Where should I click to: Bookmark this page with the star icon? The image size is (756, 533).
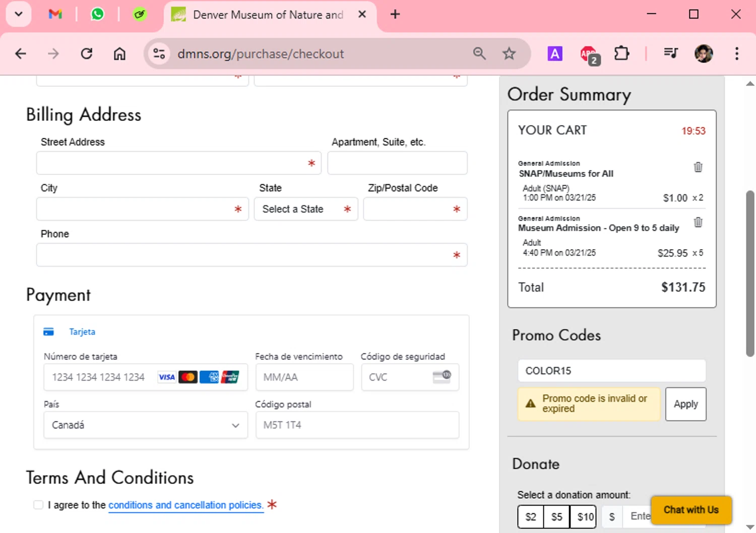(509, 53)
